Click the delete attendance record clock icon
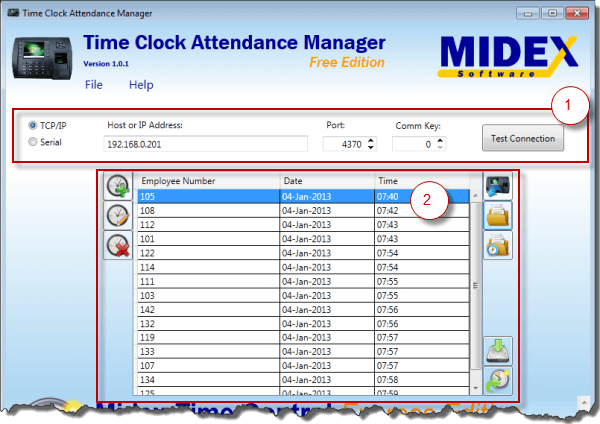600x424 pixels. 118,245
